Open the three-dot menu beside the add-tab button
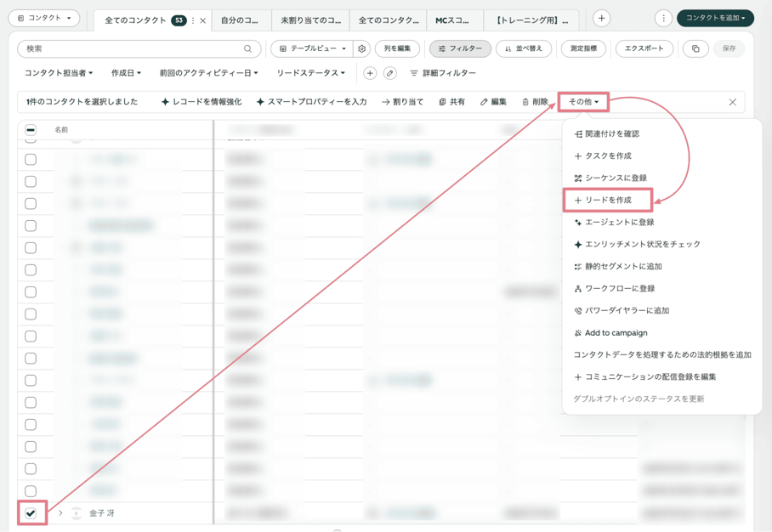This screenshot has height=532, width=772. coord(663,18)
